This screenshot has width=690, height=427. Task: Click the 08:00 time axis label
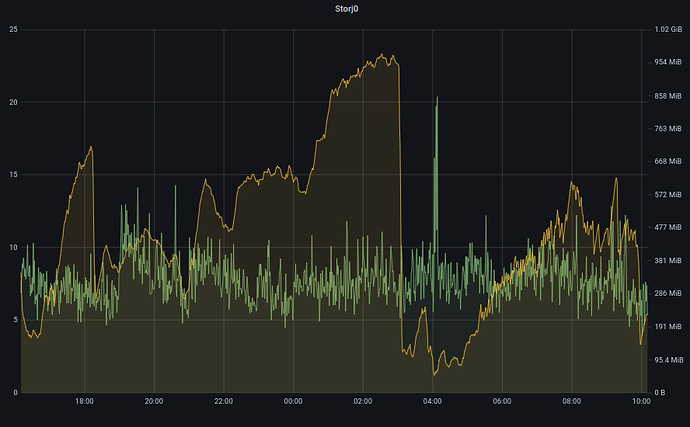(x=572, y=402)
